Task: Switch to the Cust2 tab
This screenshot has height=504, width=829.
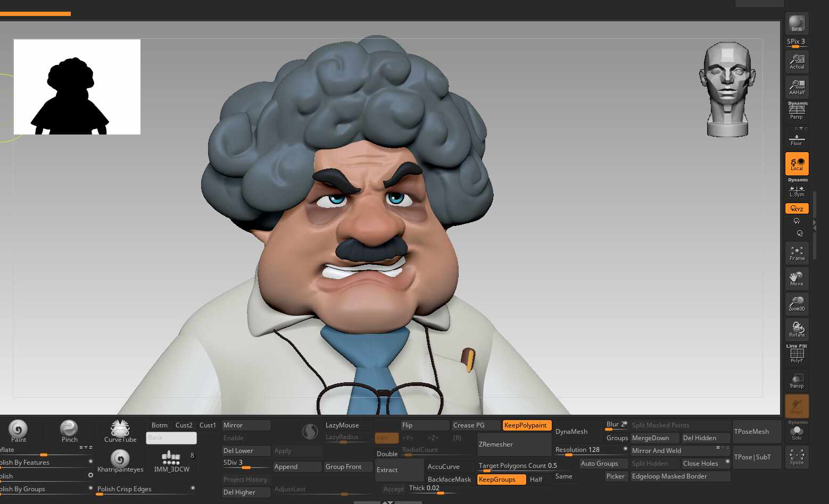Action: pos(184,425)
